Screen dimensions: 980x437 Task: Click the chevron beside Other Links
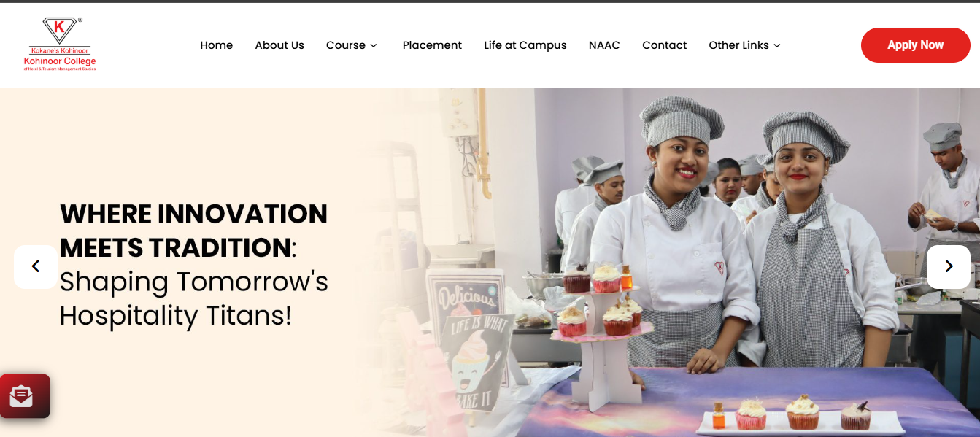click(x=777, y=45)
